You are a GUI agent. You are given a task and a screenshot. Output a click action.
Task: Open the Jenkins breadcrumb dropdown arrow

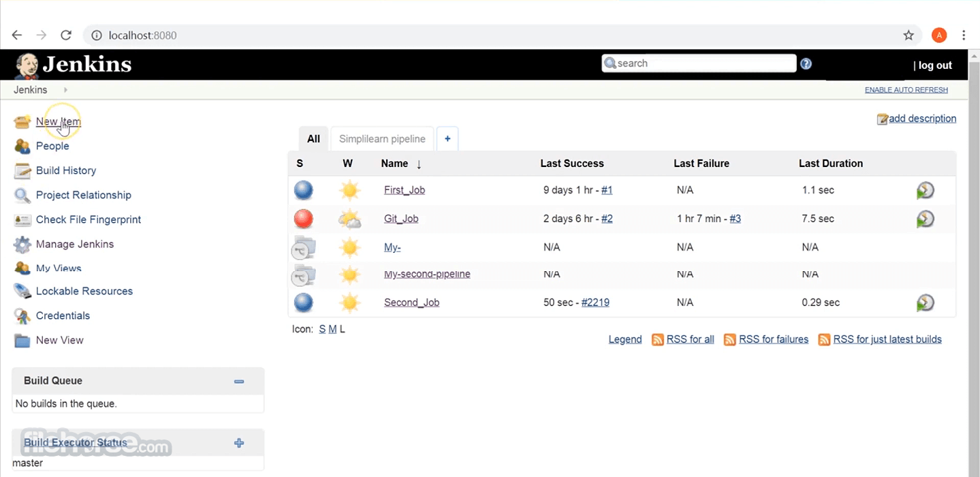click(65, 90)
